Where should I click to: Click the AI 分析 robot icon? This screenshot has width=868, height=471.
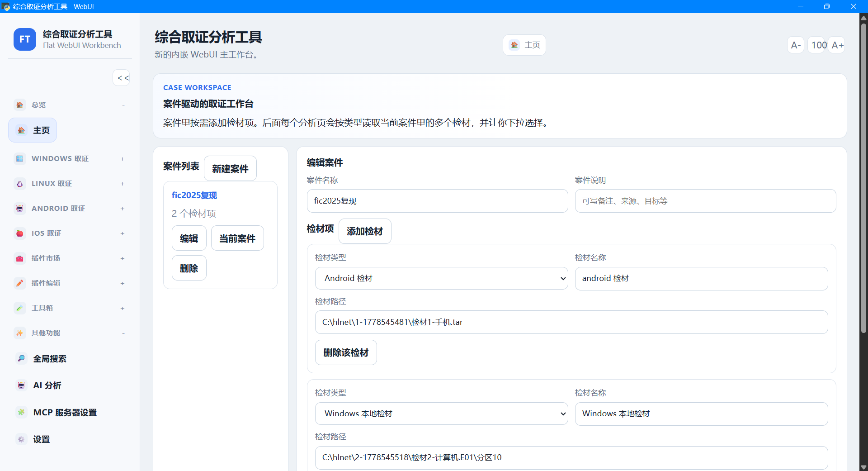pyautogui.click(x=21, y=385)
